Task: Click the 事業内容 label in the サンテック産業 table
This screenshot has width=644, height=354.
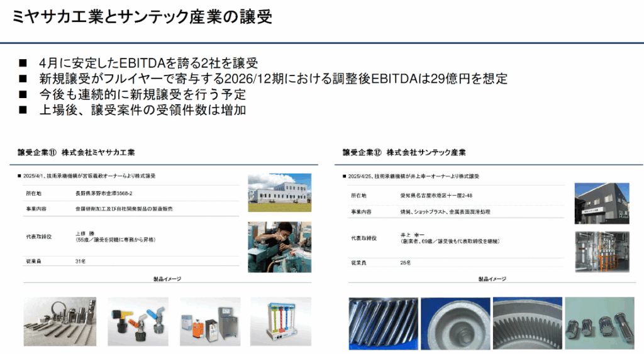Action: tap(361, 212)
